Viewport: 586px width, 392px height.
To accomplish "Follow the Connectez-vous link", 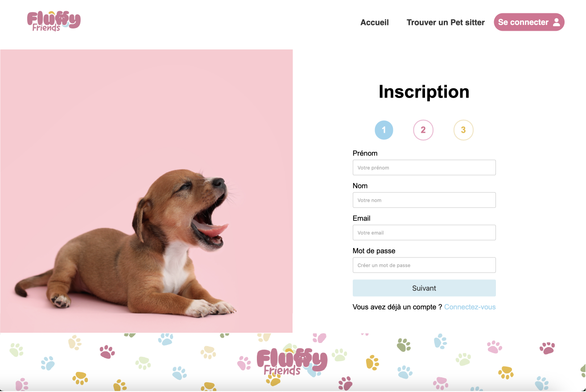I will coord(470,307).
